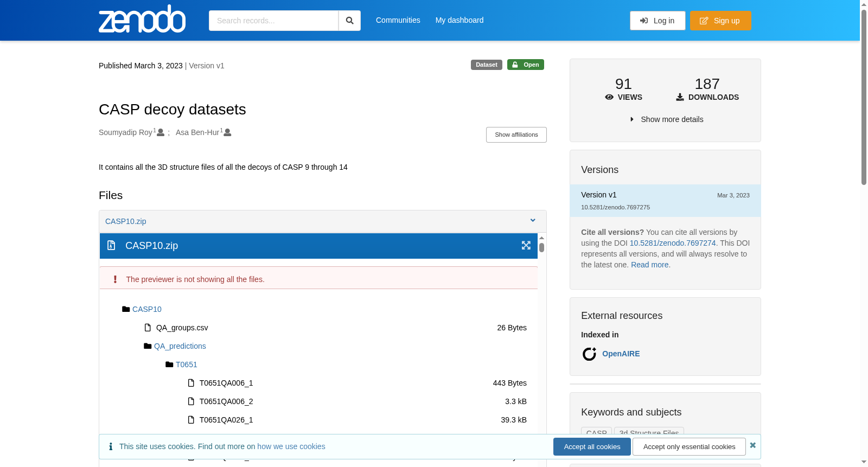Open DOI 10.5281/zenodo.7697274 link

[x=673, y=243]
